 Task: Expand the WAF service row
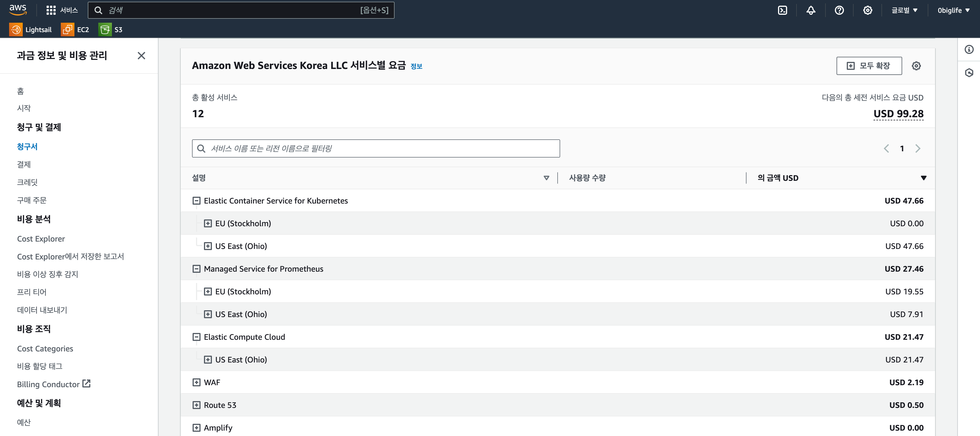click(x=196, y=382)
